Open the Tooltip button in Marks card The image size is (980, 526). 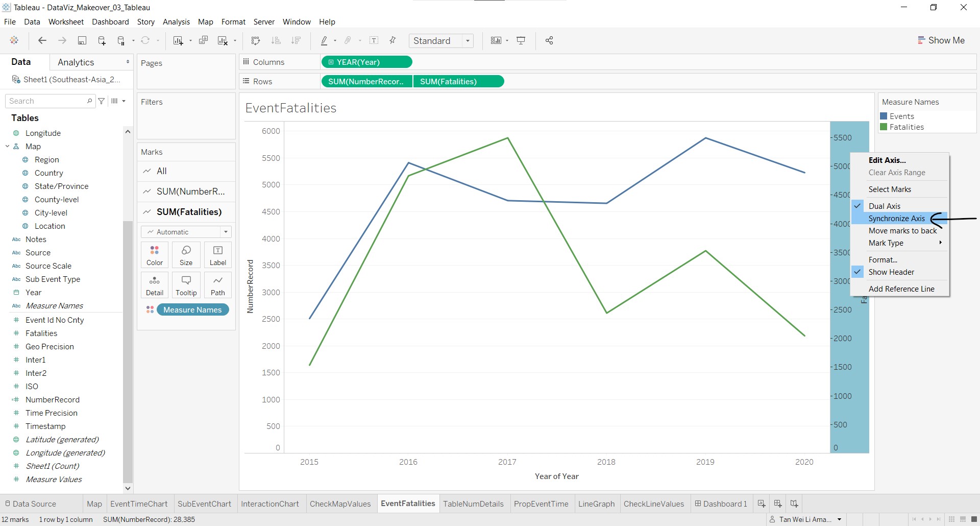(x=186, y=285)
